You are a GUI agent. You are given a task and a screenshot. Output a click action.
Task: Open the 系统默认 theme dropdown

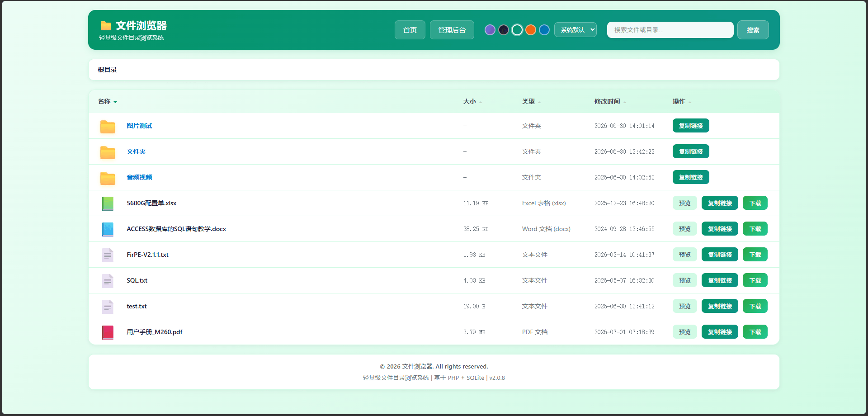tap(576, 30)
